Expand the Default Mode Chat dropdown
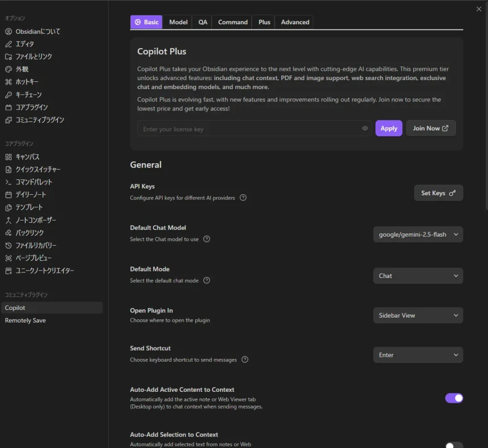Image resolution: width=488 pixels, height=448 pixels. [x=418, y=276]
